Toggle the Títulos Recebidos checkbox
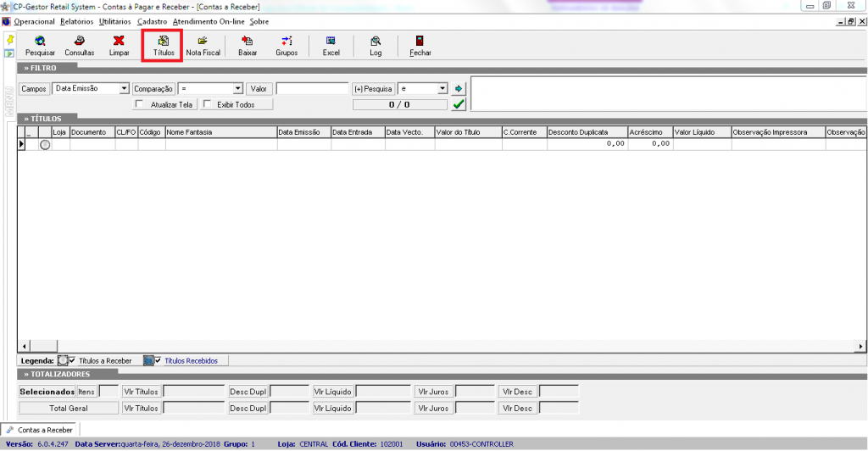868x451 pixels. tap(159, 361)
